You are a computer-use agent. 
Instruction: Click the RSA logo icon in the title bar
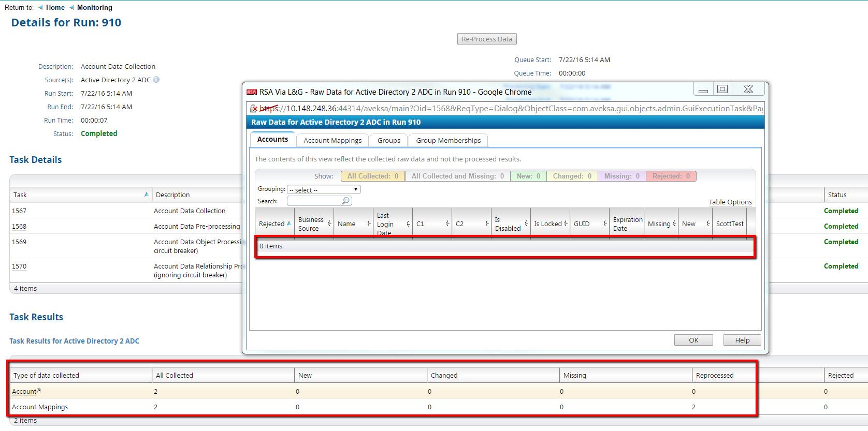point(252,92)
